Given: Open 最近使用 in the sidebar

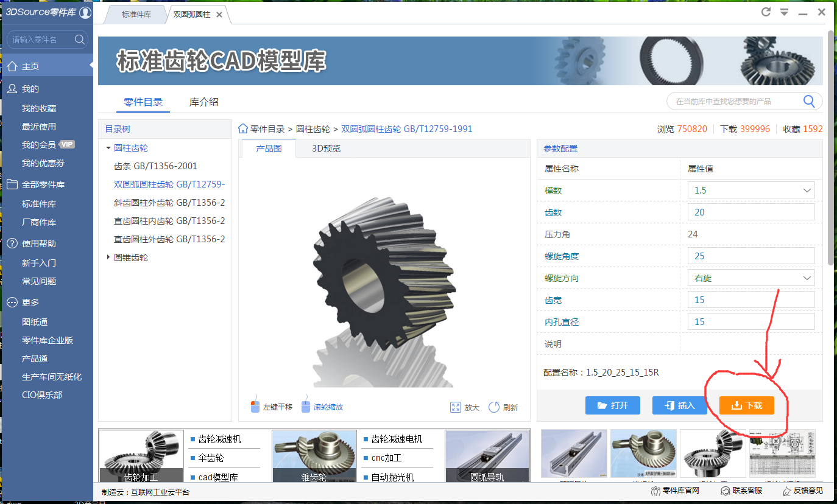Looking at the screenshot, I should click(39, 127).
